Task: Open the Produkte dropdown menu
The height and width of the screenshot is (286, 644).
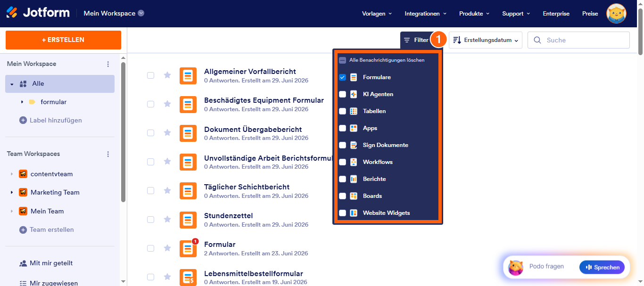Action: click(x=474, y=14)
